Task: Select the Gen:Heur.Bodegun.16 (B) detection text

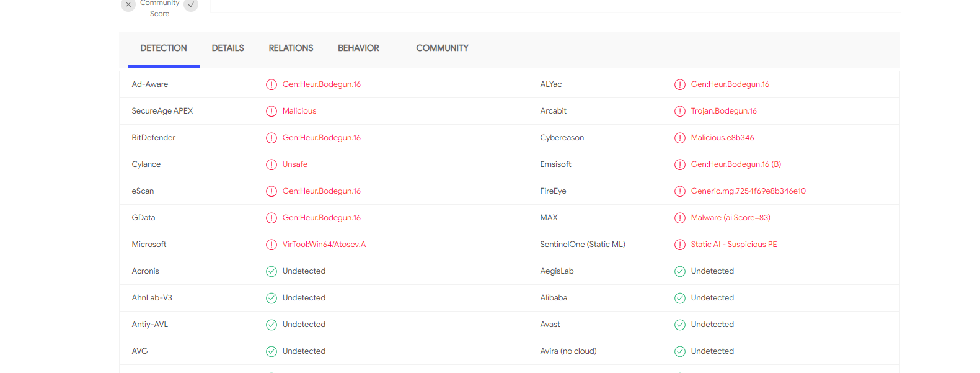Action: pos(736,164)
